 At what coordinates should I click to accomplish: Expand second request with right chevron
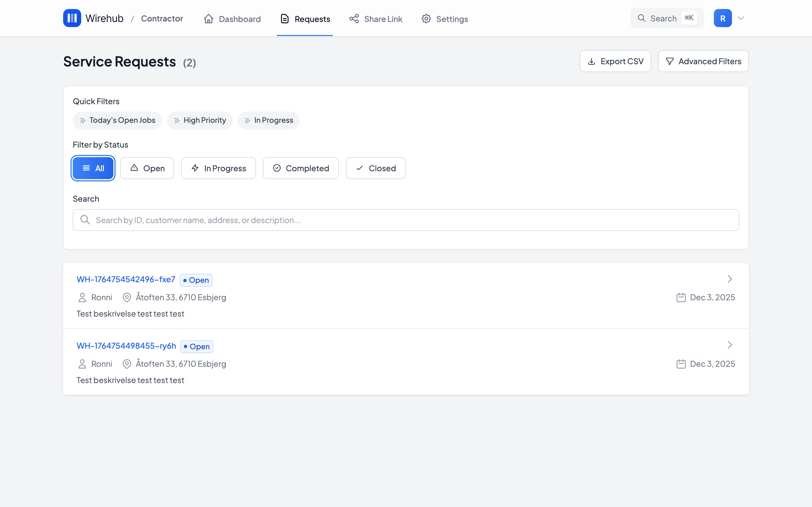729,345
